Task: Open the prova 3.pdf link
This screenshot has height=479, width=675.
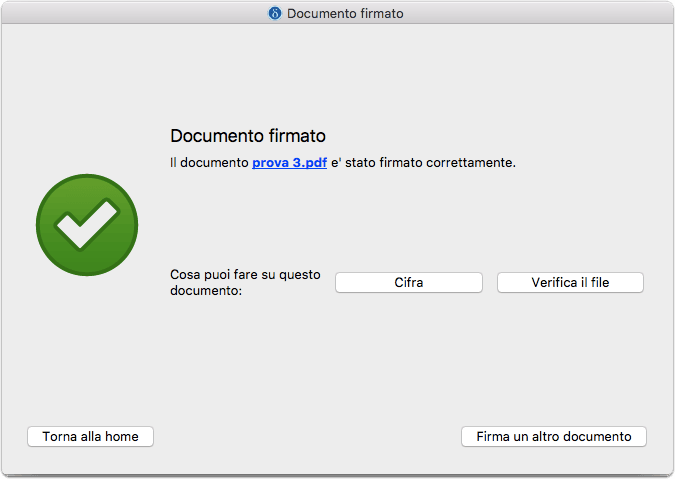Action: point(289,163)
